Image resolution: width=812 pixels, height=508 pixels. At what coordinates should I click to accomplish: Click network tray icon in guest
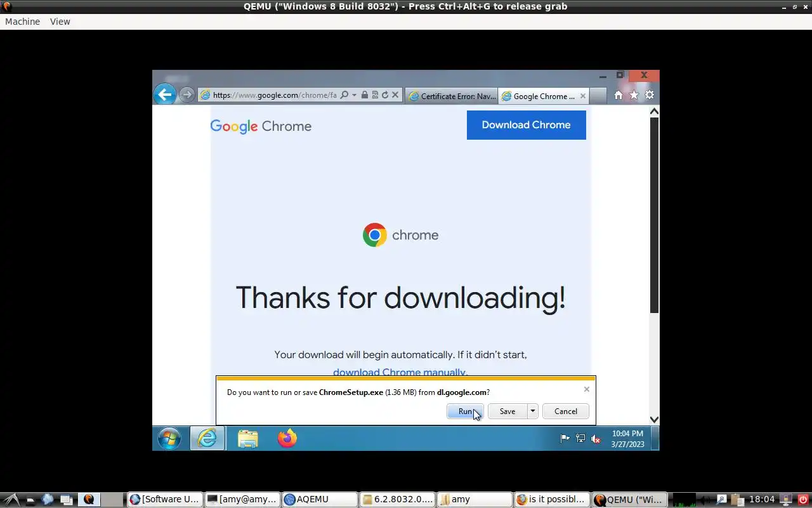click(580, 438)
